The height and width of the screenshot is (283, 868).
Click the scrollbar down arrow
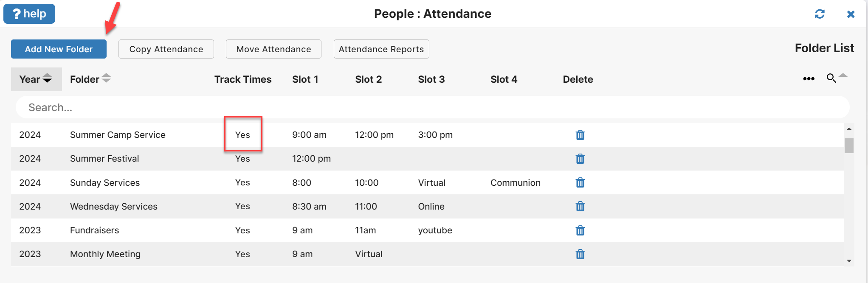(849, 261)
